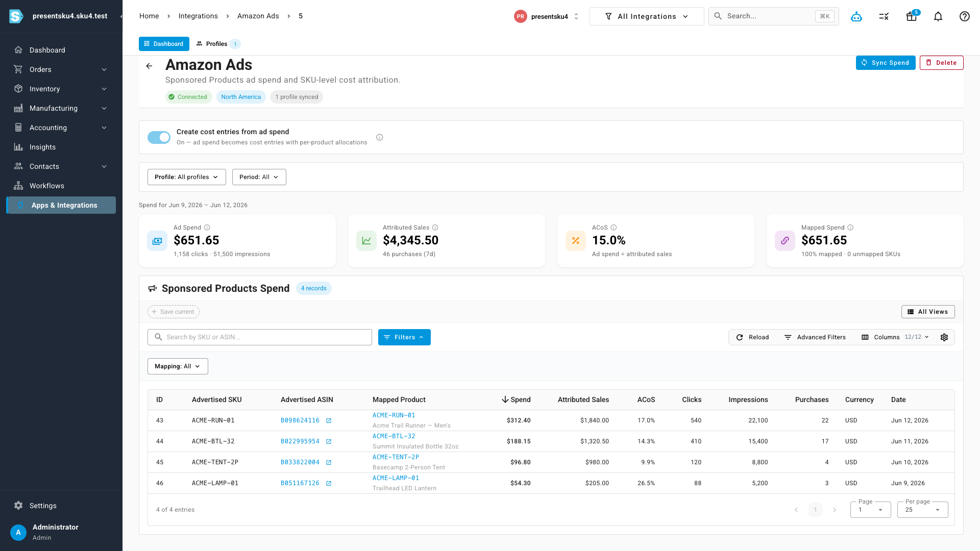This screenshot has width=980, height=551.
Task: Open presentsku4 account switcher
Action: click(547, 16)
